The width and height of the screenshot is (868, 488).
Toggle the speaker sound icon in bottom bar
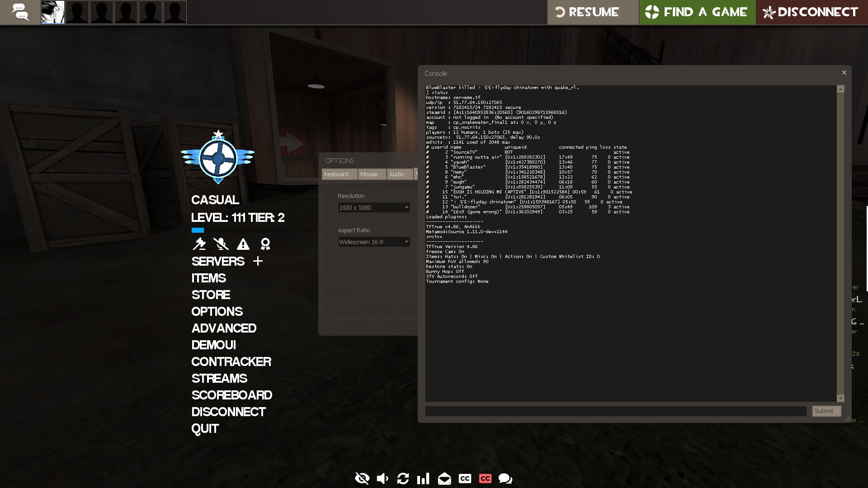point(382,478)
